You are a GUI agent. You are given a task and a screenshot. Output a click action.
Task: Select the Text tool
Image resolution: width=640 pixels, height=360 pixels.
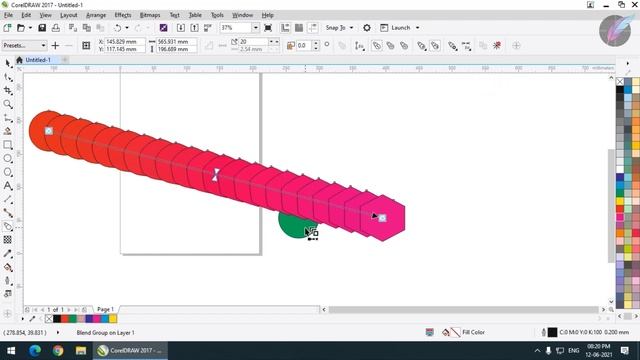coord(8,186)
